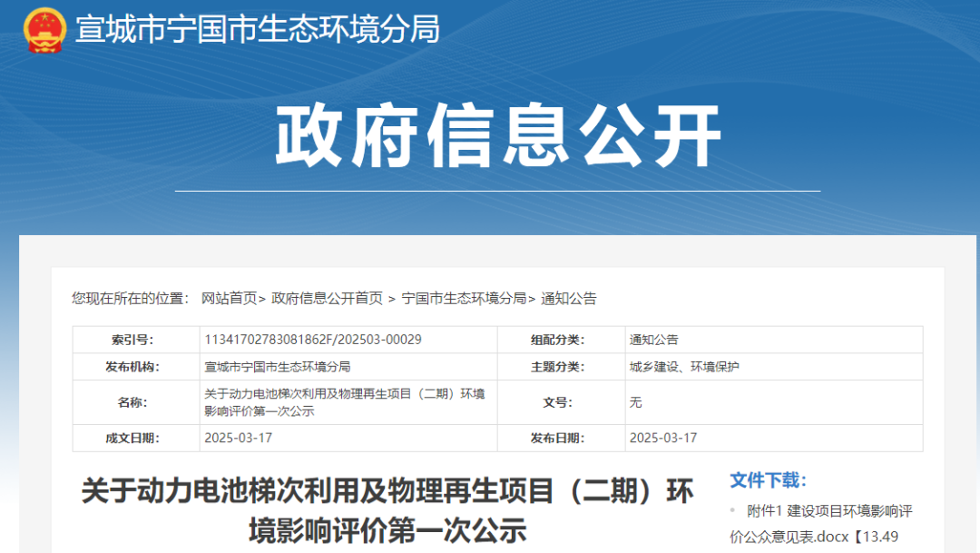Select index number 11341702783081862F/202503-00029

coord(313,340)
